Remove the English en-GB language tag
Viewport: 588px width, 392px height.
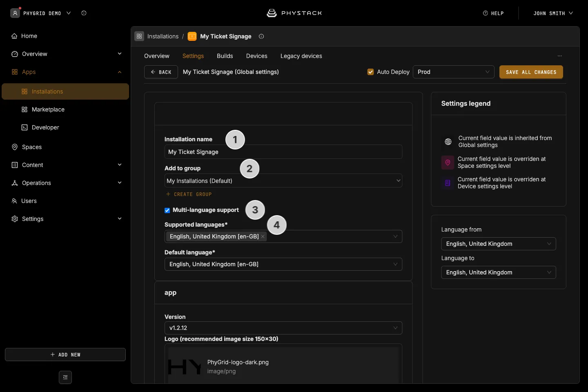click(263, 236)
